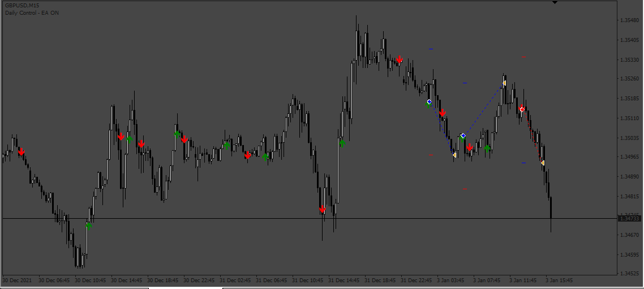Click price scale value 1.35185
Viewport: 644px width, 289px height.
pos(630,99)
